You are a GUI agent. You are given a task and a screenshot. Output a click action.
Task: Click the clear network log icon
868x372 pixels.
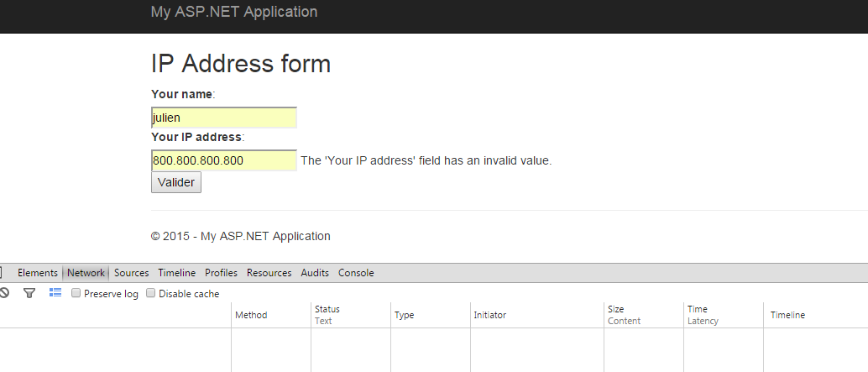pyautogui.click(x=4, y=293)
